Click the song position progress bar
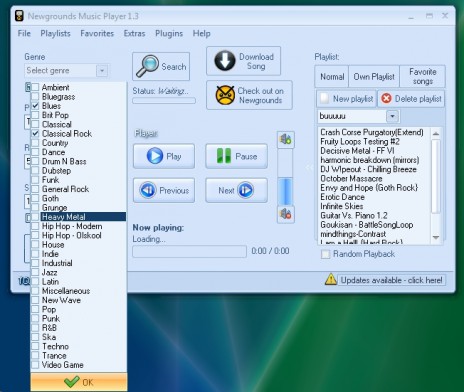The height and width of the screenshot is (392, 464). click(x=189, y=251)
